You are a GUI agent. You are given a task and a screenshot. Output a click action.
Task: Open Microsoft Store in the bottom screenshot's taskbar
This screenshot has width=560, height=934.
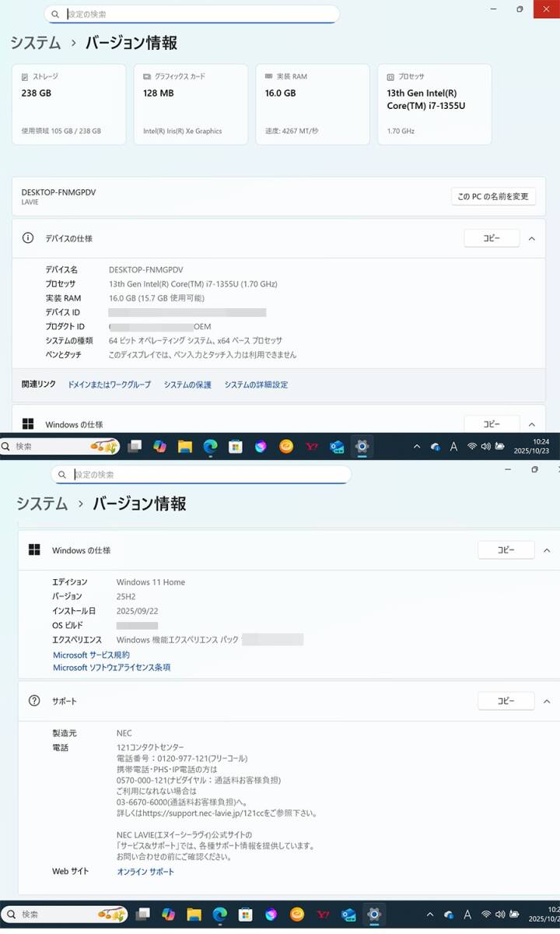pyautogui.click(x=245, y=914)
